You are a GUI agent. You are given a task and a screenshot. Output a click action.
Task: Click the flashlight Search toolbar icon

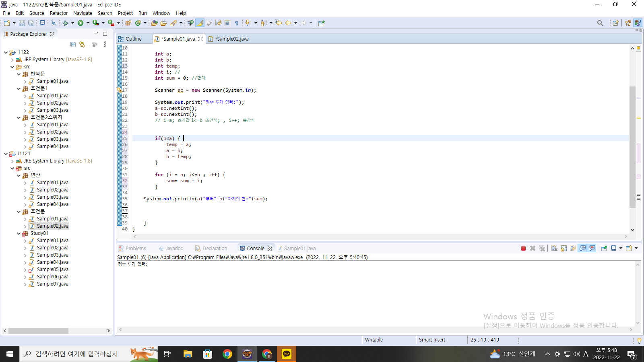tap(173, 23)
